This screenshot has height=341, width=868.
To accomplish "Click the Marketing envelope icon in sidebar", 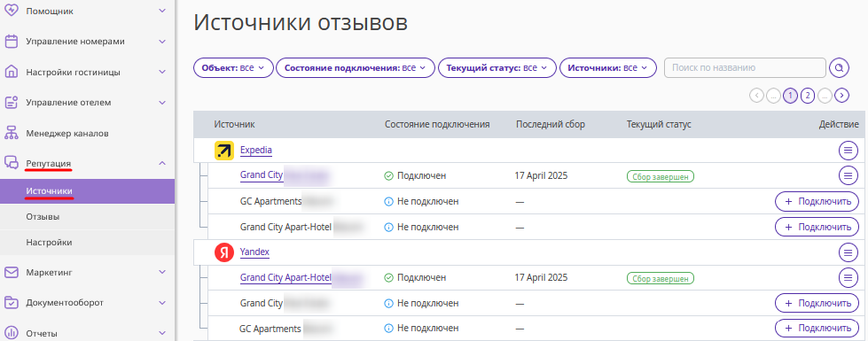I will pyautogui.click(x=12, y=272).
